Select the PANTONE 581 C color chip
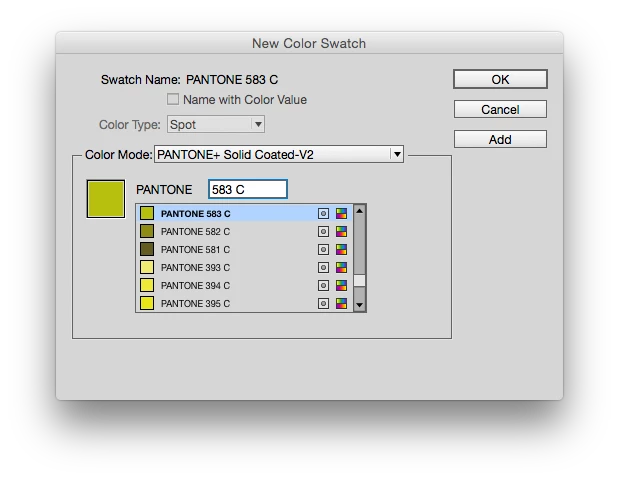619x480 pixels. 147,249
